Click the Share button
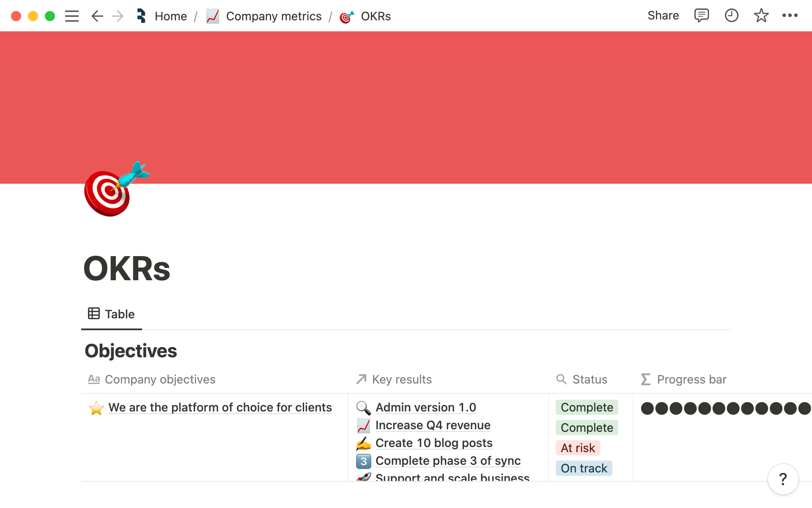Image resolution: width=812 pixels, height=508 pixels. coord(663,16)
